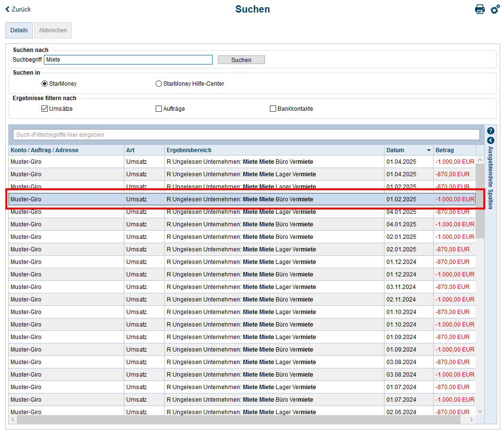
Task: Click the Such-/Filterbegriffe filter field
Action: [246, 134]
